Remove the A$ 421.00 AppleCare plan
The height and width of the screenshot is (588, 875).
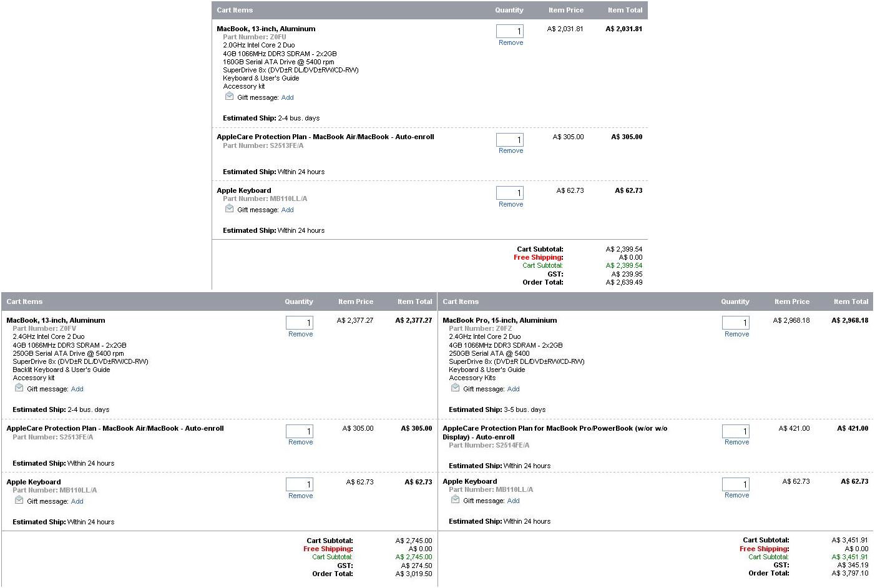736,442
